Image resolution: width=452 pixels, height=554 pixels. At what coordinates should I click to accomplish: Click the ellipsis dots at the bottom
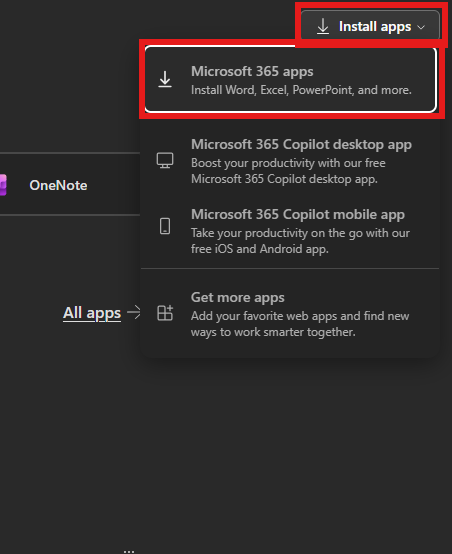[129, 551]
